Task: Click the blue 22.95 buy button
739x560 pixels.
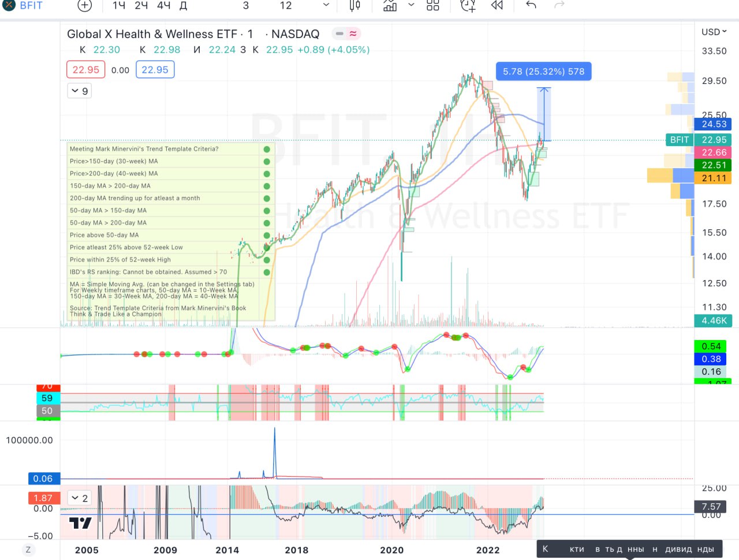Action: tap(155, 69)
